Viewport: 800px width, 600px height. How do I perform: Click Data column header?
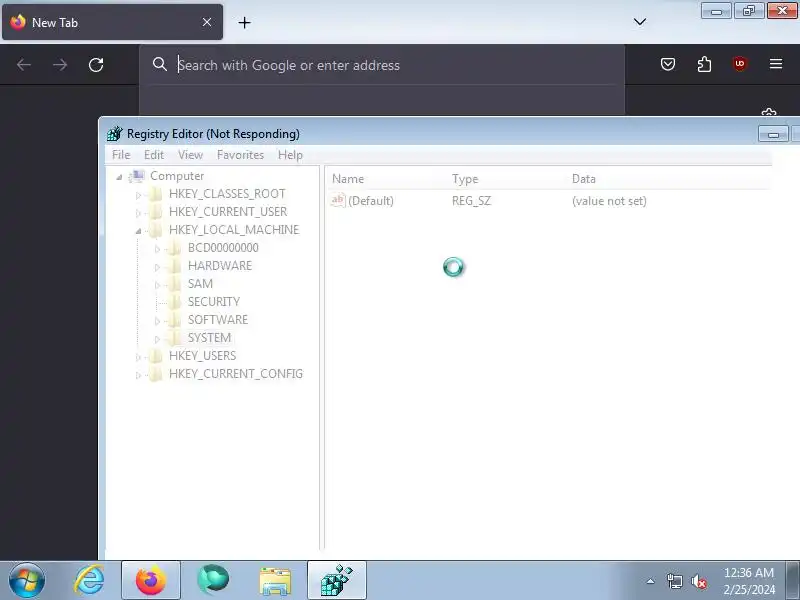point(584,179)
